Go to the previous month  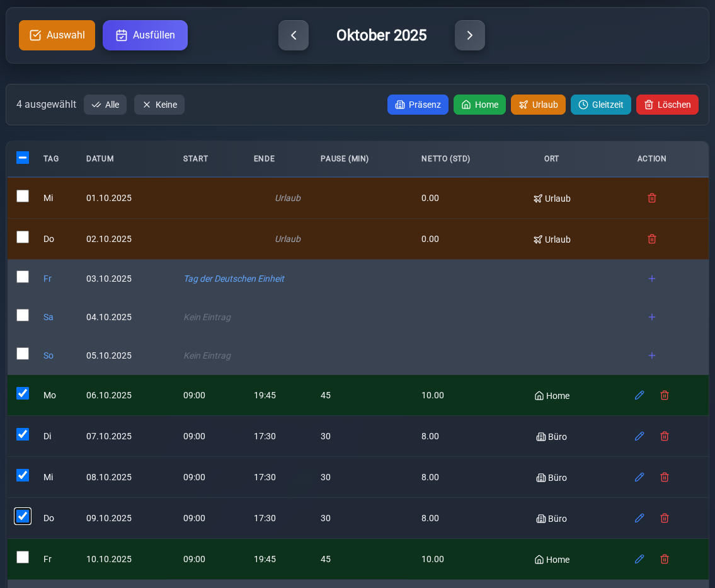click(294, 35)
